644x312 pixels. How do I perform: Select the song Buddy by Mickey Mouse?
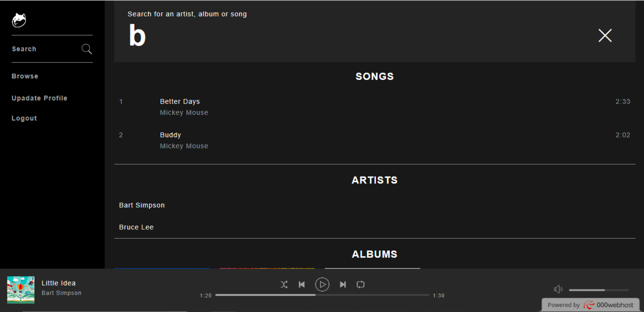coord(170,134)
